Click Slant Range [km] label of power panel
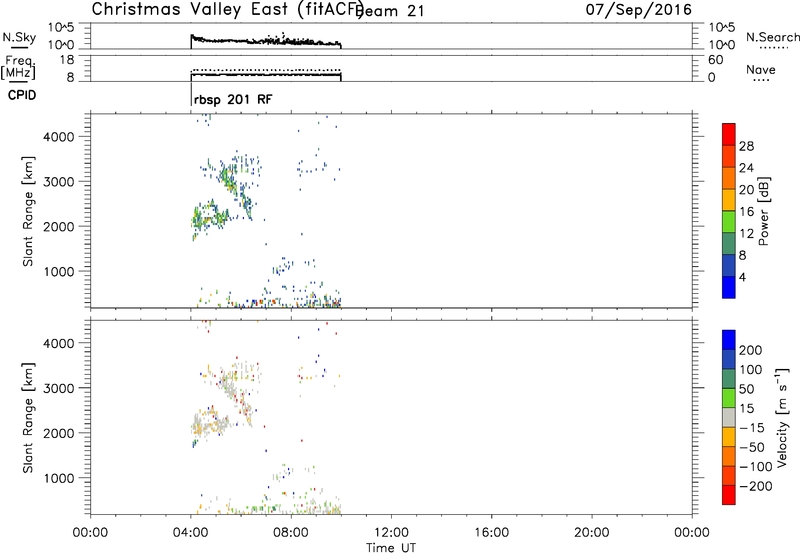 click(x=28, y=211)
